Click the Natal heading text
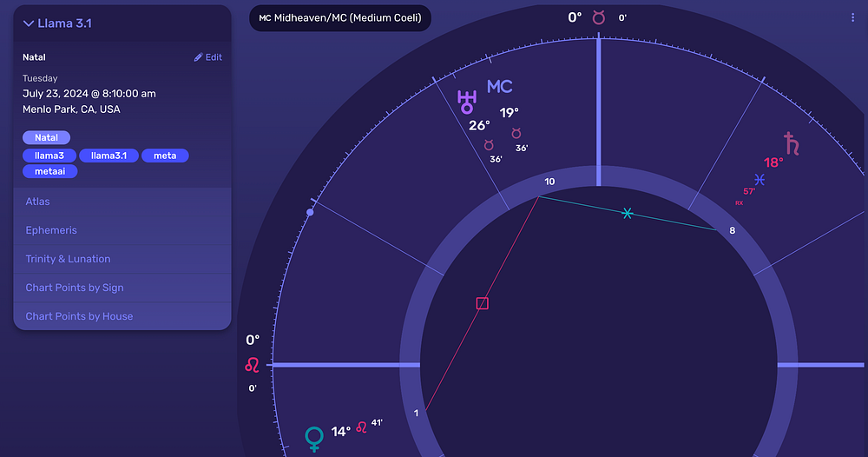 pos(35,57)
